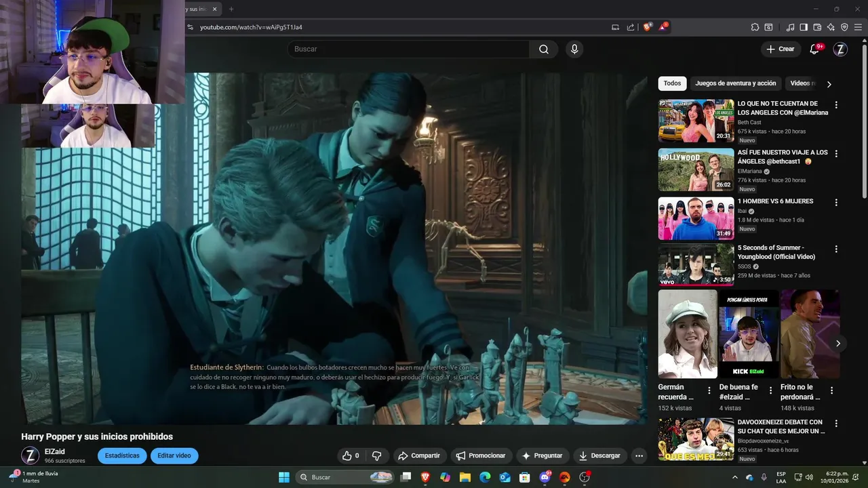868x488 pixels.
Task: Open Brave Rewards triangle icon
Action: pyautogui.click(x=663, y=27)
